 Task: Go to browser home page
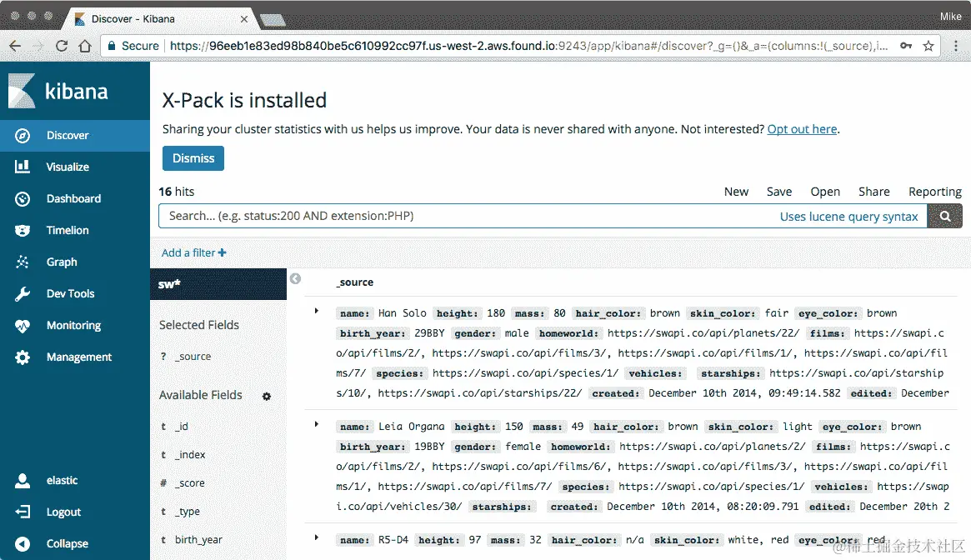point(85,46)
